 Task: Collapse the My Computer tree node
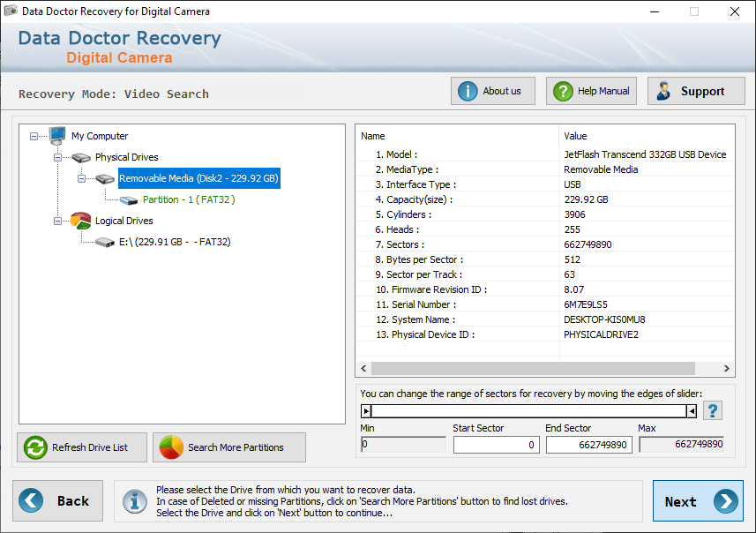34,137
